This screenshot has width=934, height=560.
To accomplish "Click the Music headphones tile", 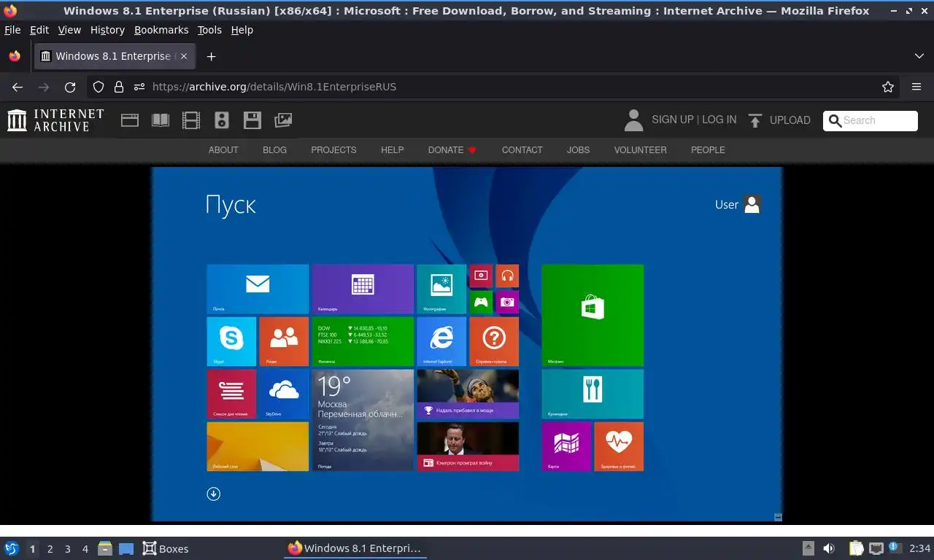I will pos(507,276).
